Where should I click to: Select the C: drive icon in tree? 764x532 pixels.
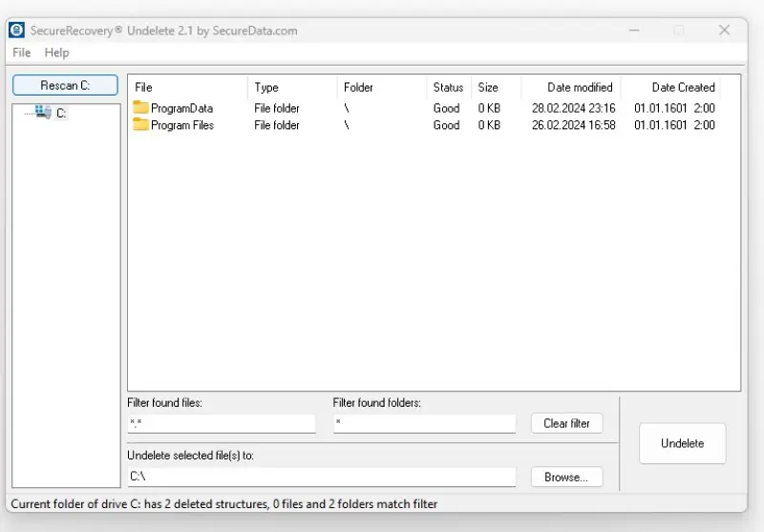[43, 112]
